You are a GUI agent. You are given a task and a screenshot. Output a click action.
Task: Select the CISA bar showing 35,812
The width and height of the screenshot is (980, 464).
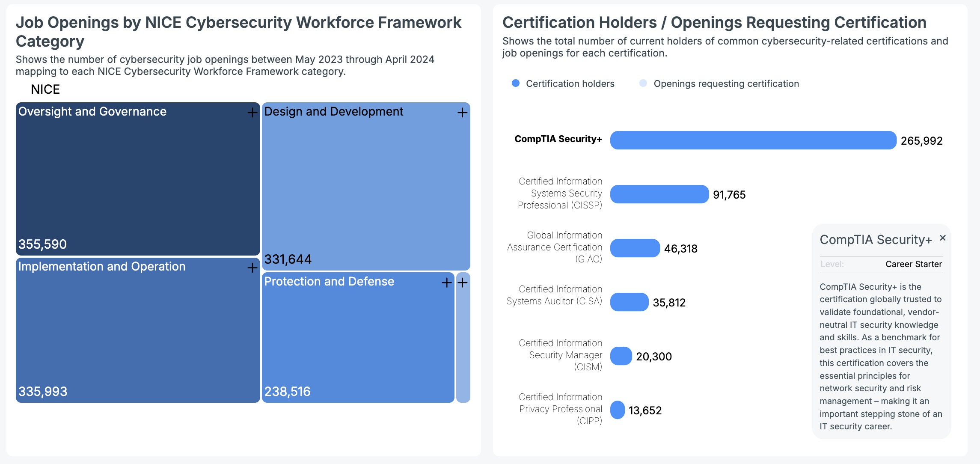coord(630,302)
